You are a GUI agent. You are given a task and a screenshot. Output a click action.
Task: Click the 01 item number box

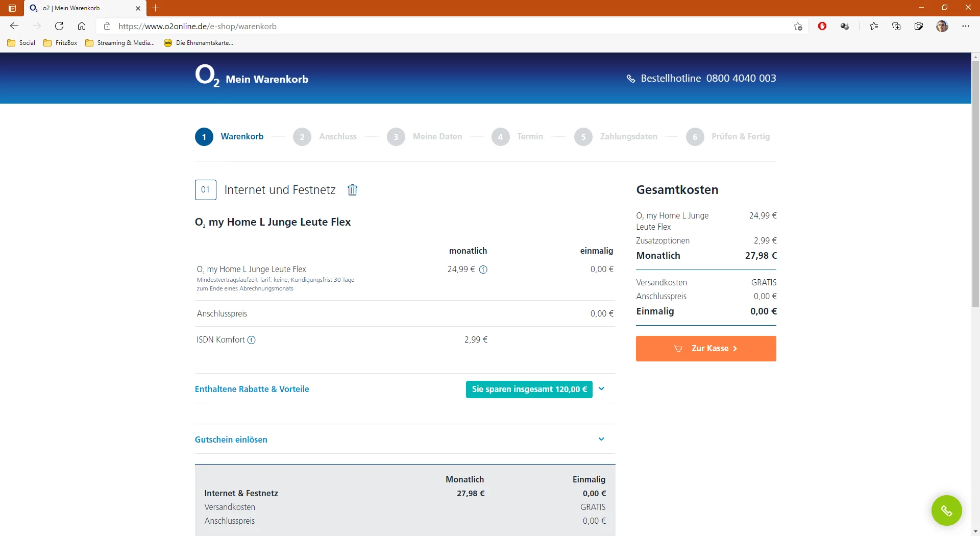click(206, 190)
